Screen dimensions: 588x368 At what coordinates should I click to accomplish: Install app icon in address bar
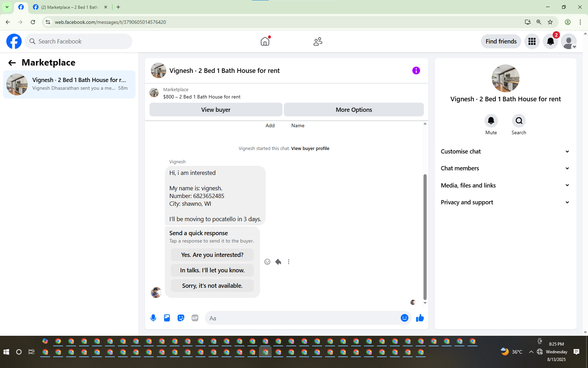tap(528, 22)
